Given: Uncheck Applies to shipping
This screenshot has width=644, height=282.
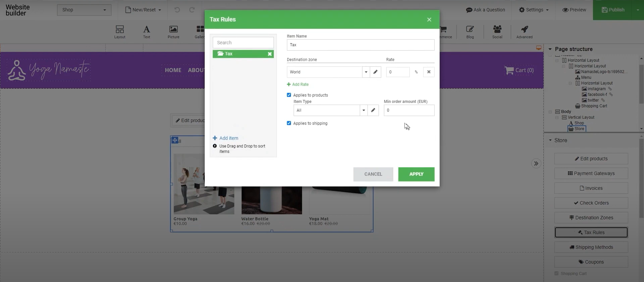Looking at the screenshot, I should (x=289, y=123).
